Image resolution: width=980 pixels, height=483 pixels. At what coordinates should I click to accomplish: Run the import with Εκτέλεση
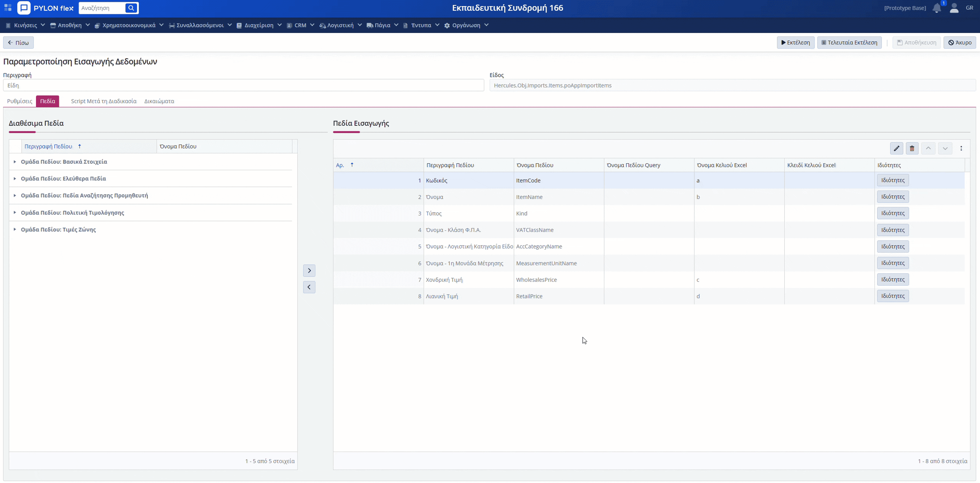pos(795,42)
